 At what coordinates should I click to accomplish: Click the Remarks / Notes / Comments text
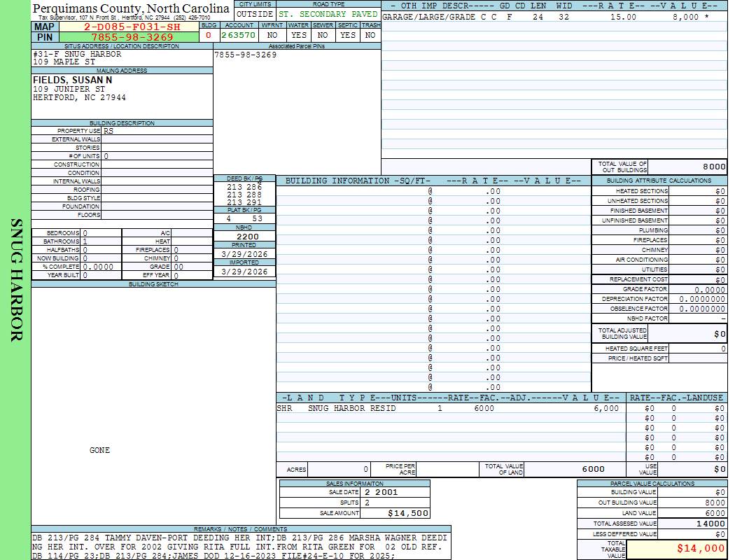[x=238, y=547]
